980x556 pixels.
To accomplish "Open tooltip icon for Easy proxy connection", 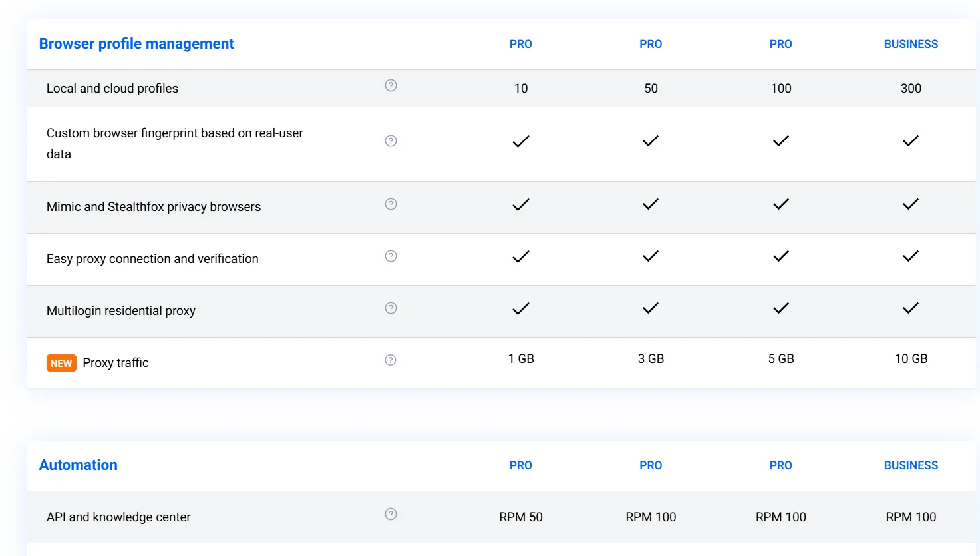I will tap(391, 256).
